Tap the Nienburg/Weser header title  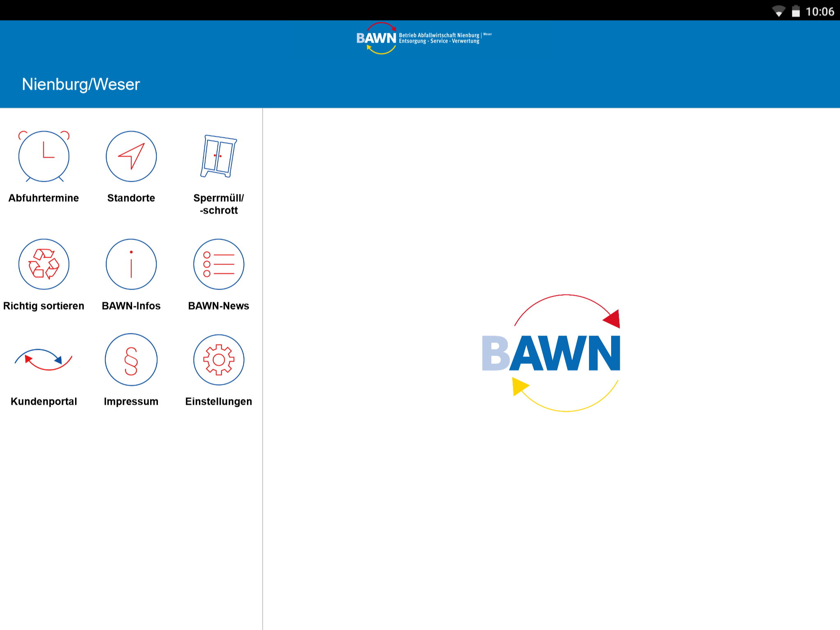click(81, 84)
